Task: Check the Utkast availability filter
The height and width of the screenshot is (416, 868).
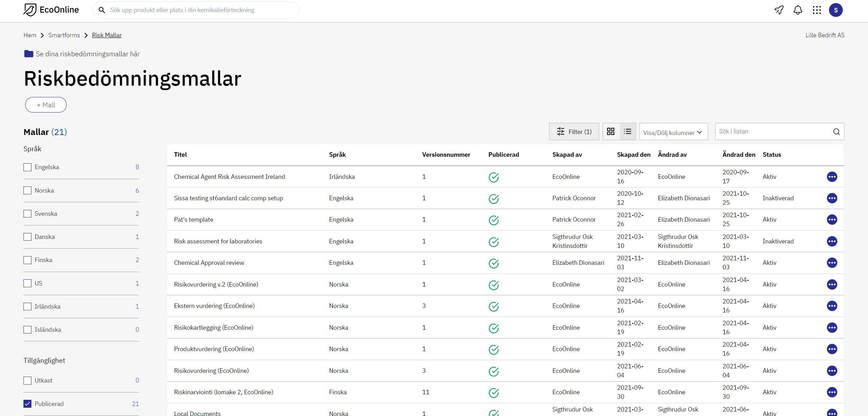Action: click(x=28, y=380)
